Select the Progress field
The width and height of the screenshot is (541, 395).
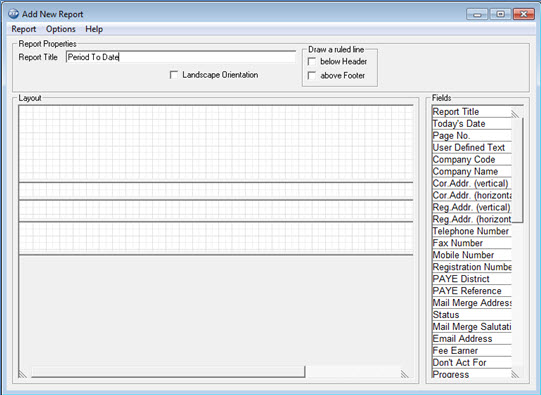(x=472, y=374)
